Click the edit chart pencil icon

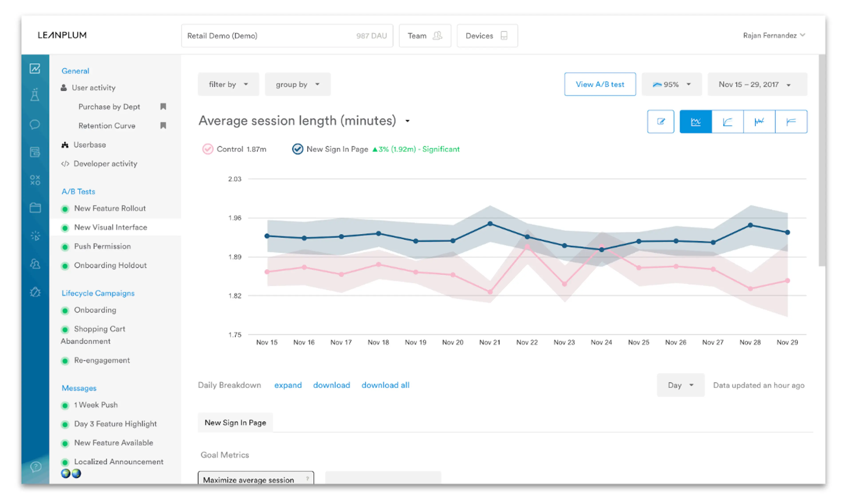[661, 122]
